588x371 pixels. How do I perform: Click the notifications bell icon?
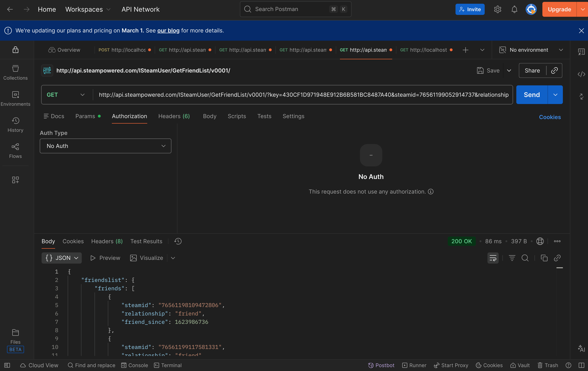[514, 9]
